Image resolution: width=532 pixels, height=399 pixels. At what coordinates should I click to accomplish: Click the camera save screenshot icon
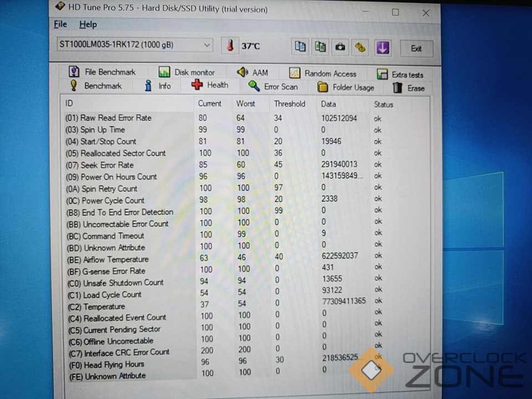pyautogui.click(x=340, y=47)
